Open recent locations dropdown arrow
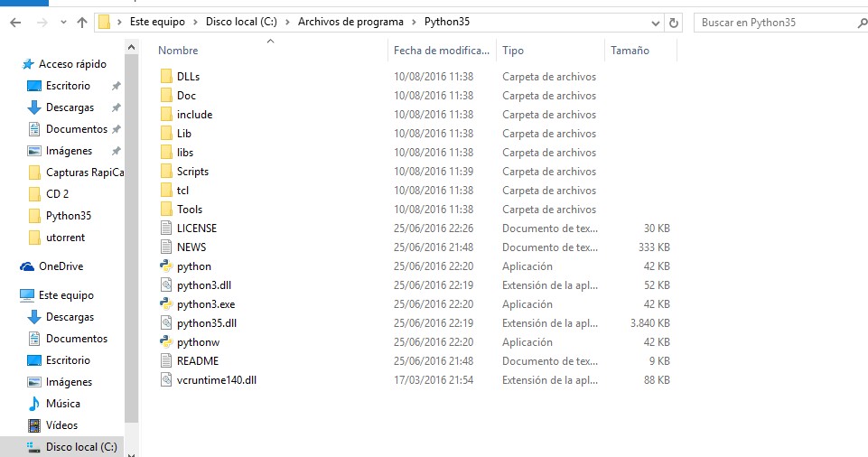The image size is (868, 457). pyautogui.click(x=63, y=23)
